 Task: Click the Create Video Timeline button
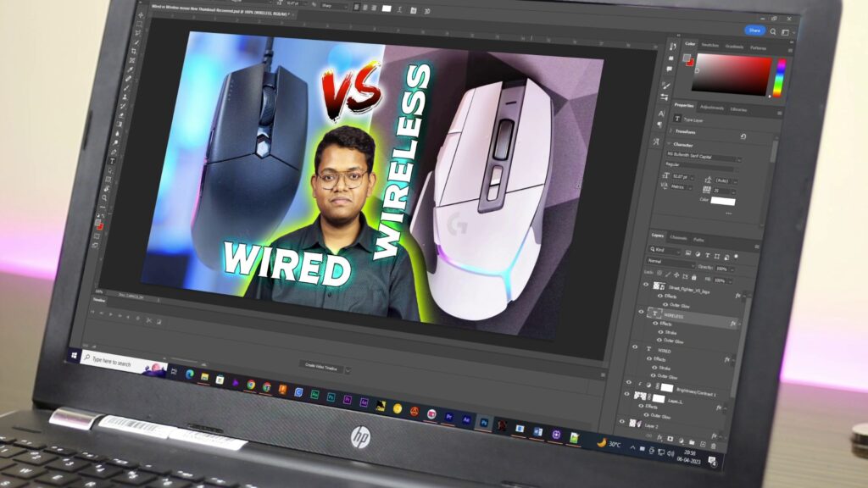(321, 368)
